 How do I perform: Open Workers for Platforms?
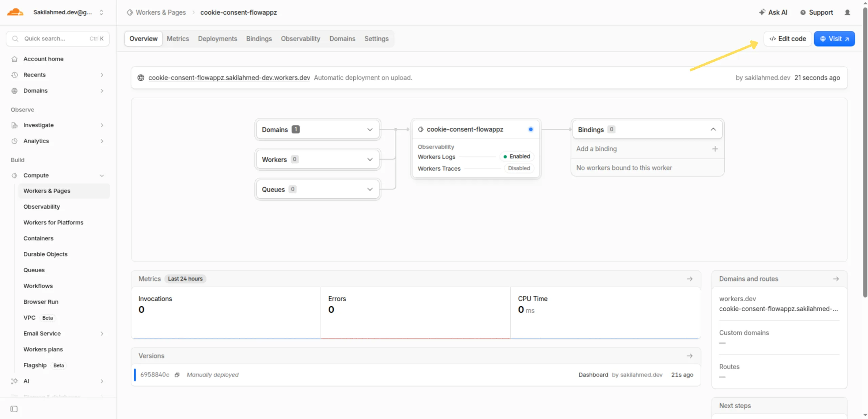click(53, 223)
